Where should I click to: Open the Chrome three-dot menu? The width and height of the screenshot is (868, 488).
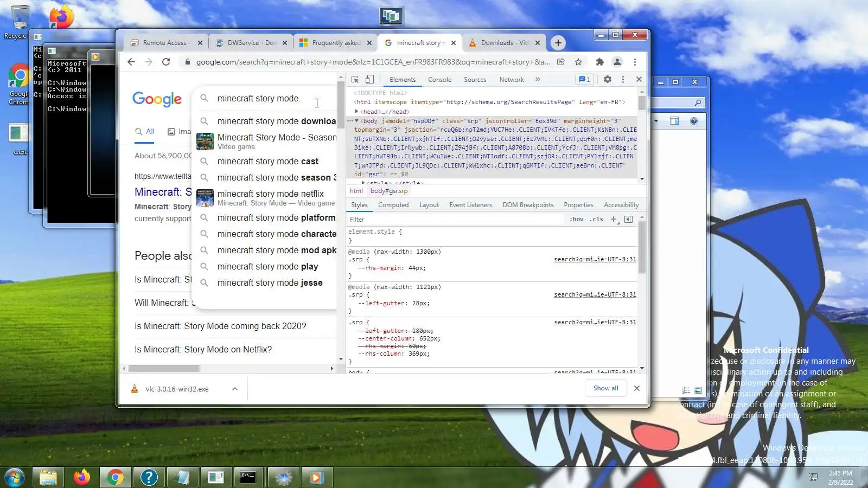(x=635, y=62)
